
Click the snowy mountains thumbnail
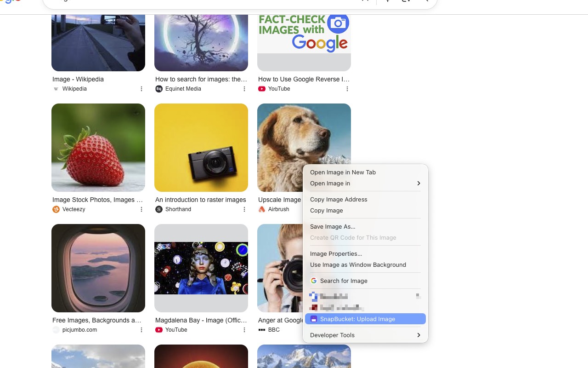pyautogui.click(x=304, y=356)
